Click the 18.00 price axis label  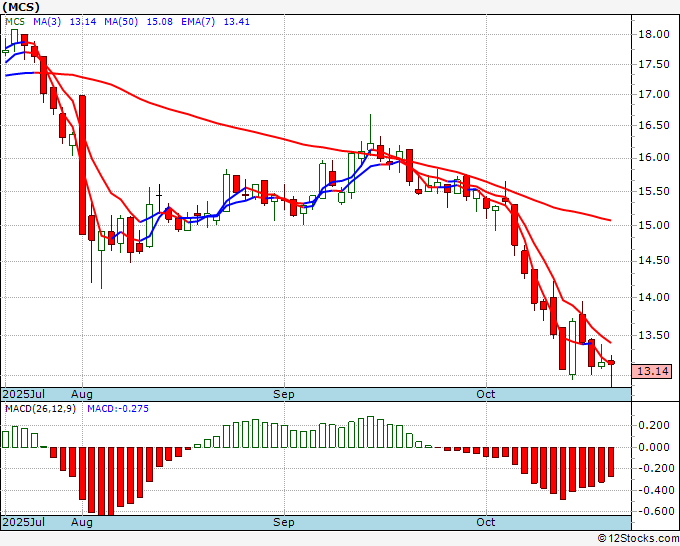tap(654, 34)
